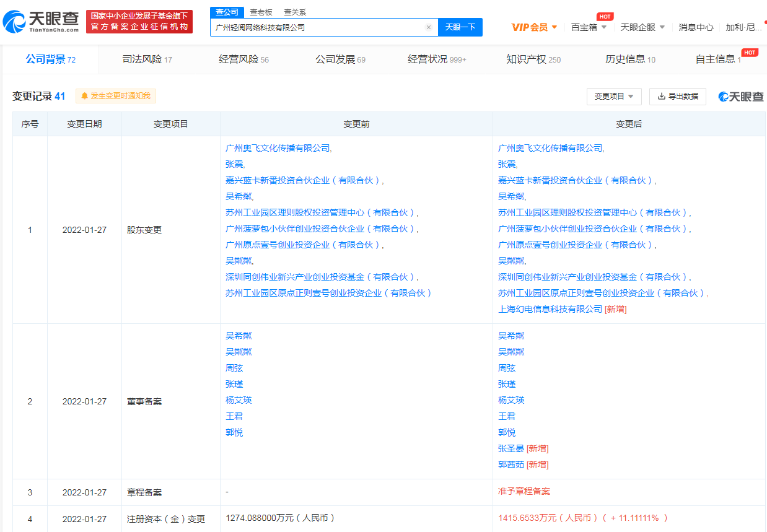Open 苏州工业园区理则股权投资管理中心 in the 变更前 column

(x=321, y=212)
